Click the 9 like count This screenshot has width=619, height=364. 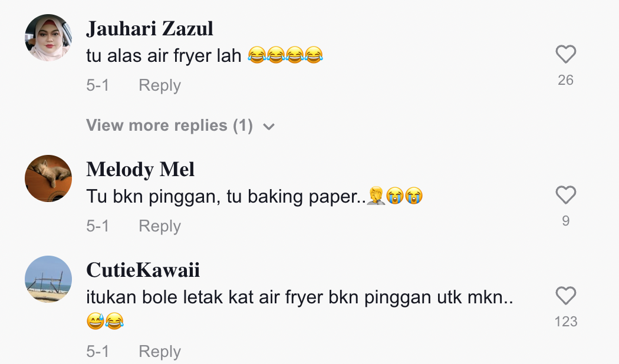click(x=566, y=221)
